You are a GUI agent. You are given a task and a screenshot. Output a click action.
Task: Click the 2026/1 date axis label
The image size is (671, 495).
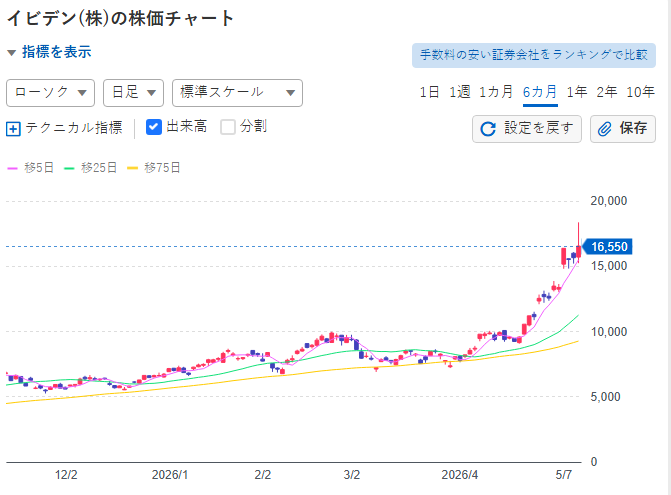(x=170, y=475)
